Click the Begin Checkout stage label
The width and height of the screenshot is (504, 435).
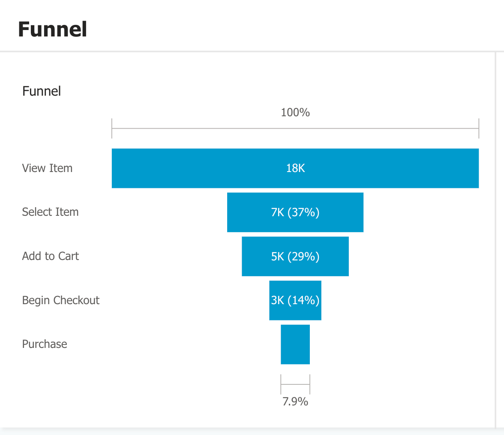pos(61,300)
